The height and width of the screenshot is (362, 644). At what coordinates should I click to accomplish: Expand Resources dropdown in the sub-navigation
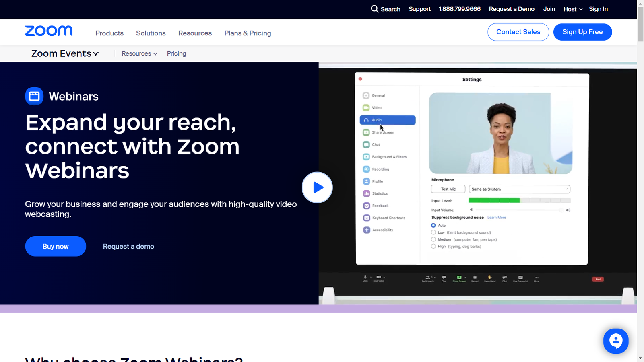point(139,53)
